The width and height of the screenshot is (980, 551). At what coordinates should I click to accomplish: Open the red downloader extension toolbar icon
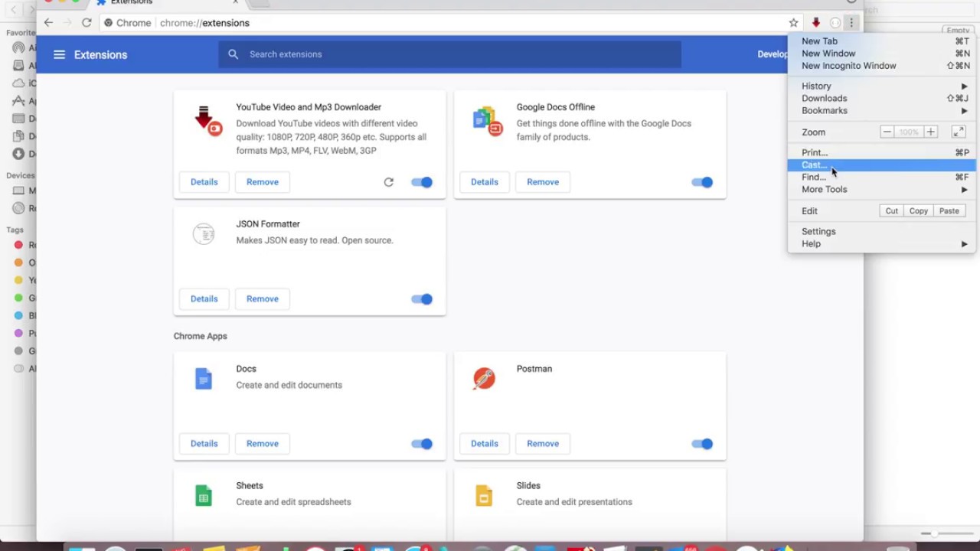point(816,23)
